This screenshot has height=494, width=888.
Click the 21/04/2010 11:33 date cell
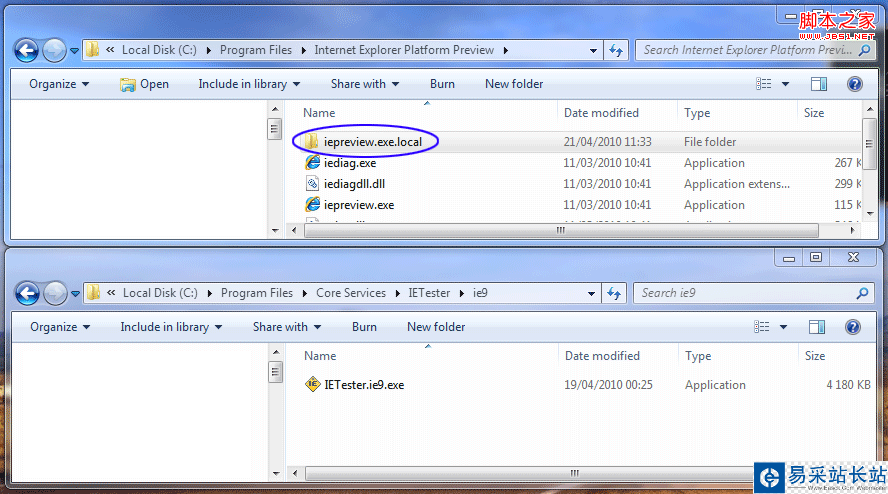pos(607,142)
